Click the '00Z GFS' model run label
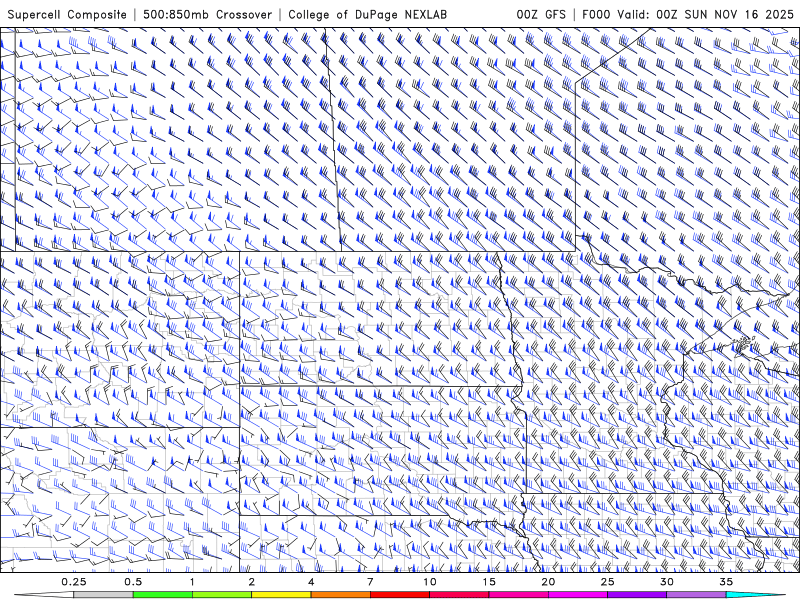Viewport: 800px width, 600px height. tap(541, 14)
